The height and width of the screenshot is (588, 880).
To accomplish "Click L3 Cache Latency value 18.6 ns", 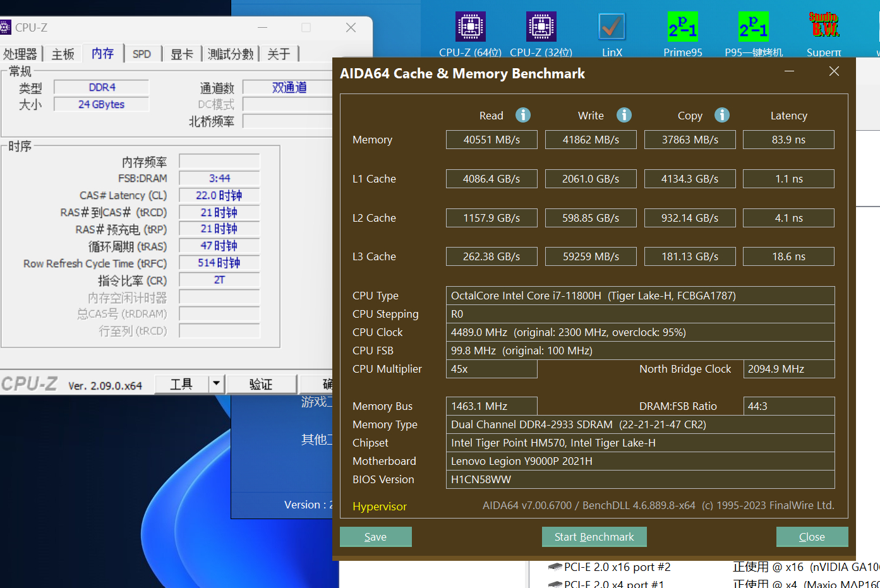I will coord(788,256).
